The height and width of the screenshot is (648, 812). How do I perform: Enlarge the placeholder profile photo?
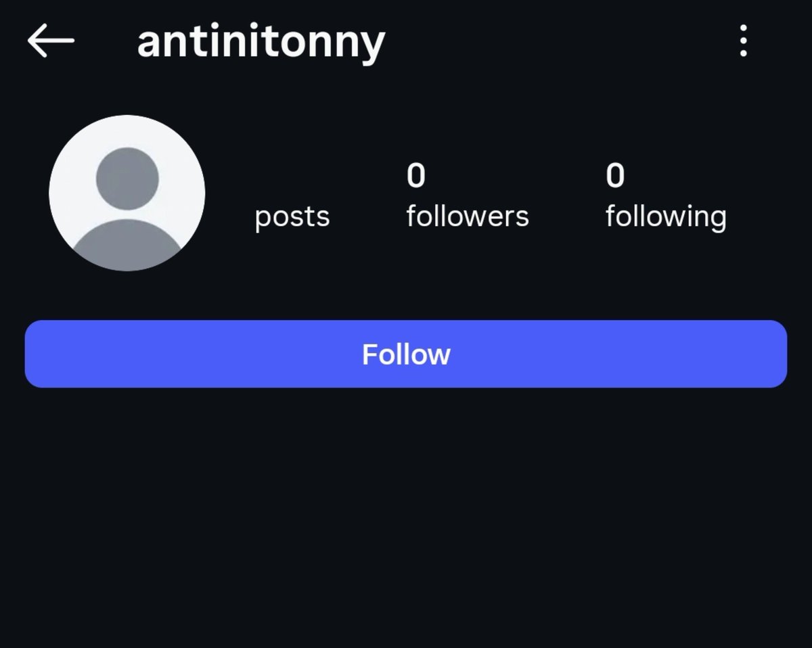click(127, 193)
